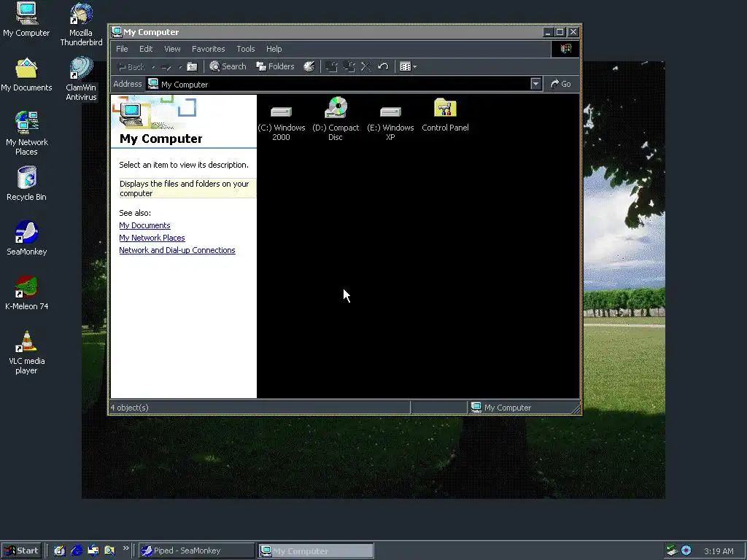Go up one folder level
Image resolution: width=747 pixels, height=560 pixels.
click(192, 66)
